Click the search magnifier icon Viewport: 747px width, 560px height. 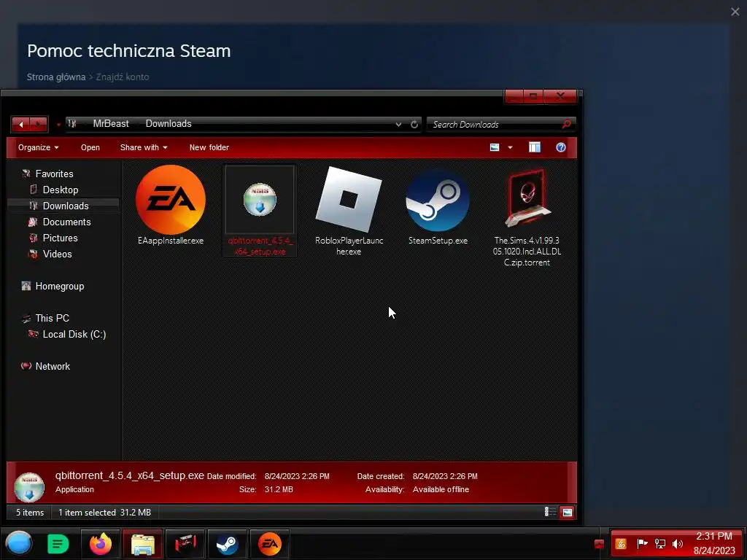click(566, 124)
